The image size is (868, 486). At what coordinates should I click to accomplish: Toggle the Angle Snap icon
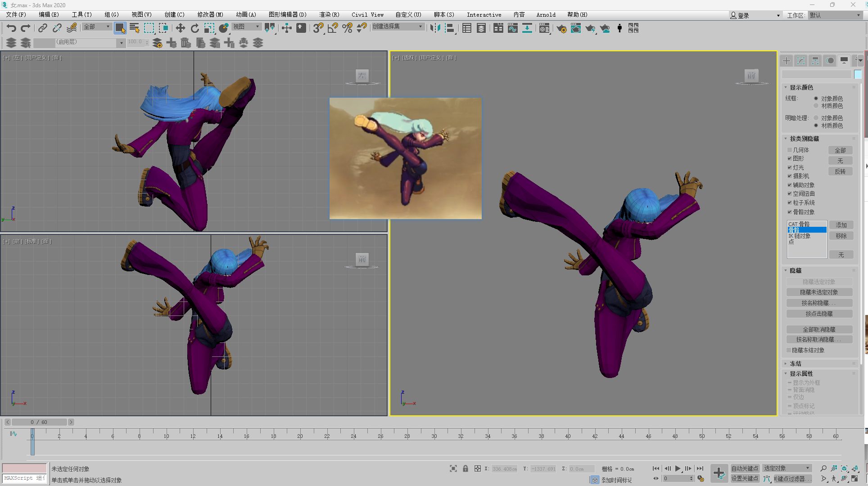pyautogui.click(x=333, y=28)
